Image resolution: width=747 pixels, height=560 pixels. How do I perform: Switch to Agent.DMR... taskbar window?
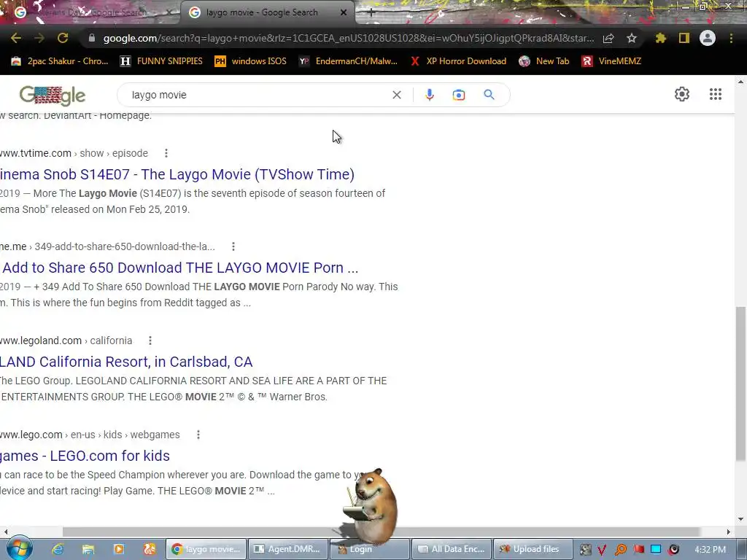[x=288, y=549]
